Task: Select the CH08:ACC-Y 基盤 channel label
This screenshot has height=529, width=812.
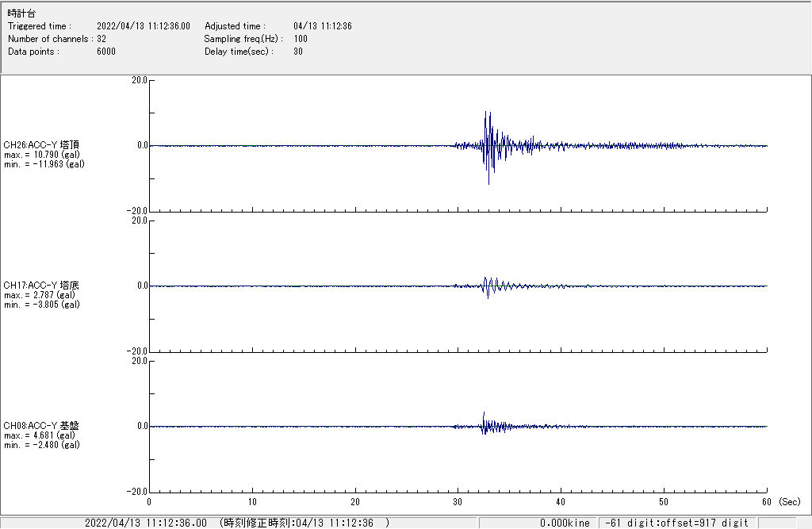Action: click(41, 426)
